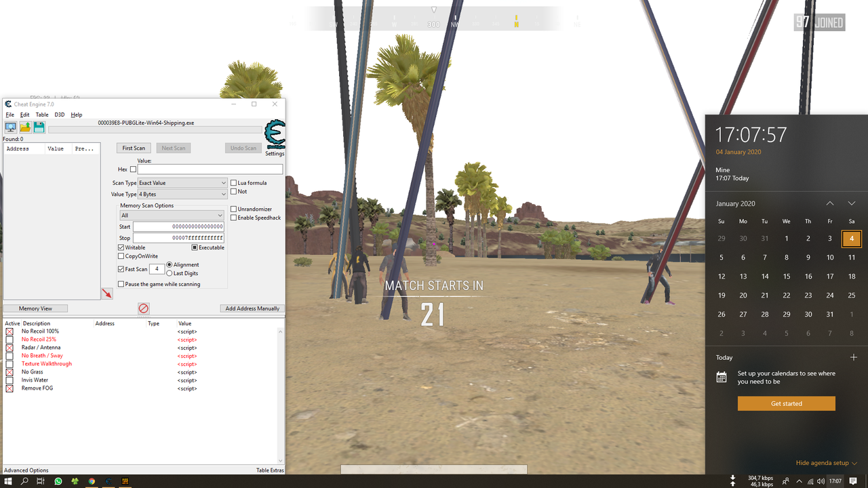Select the Last Digits radio button

pyautogui.click(x=170, y=273)
